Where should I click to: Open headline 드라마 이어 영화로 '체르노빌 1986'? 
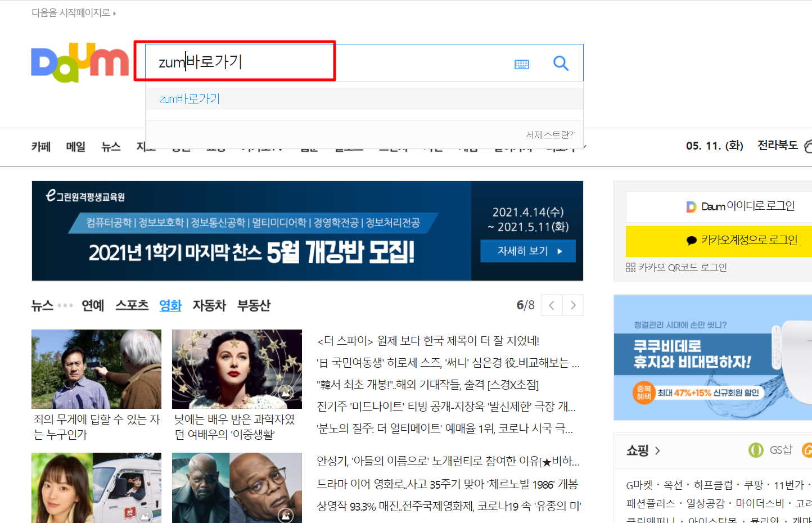[448, 484]
